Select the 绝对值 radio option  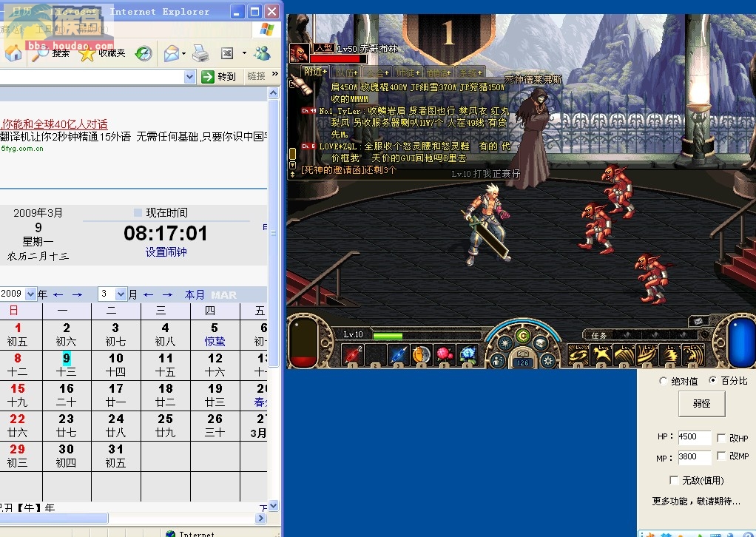(x=663, y=381)
